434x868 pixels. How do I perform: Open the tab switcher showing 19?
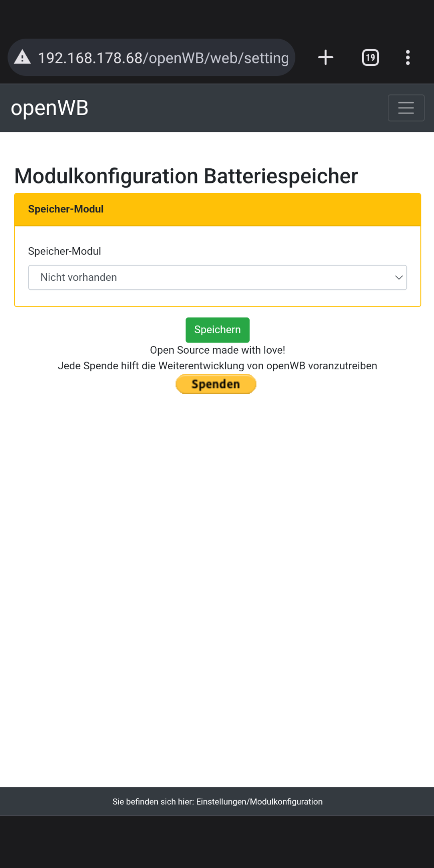pyautogui.click(x=370, y=57)
